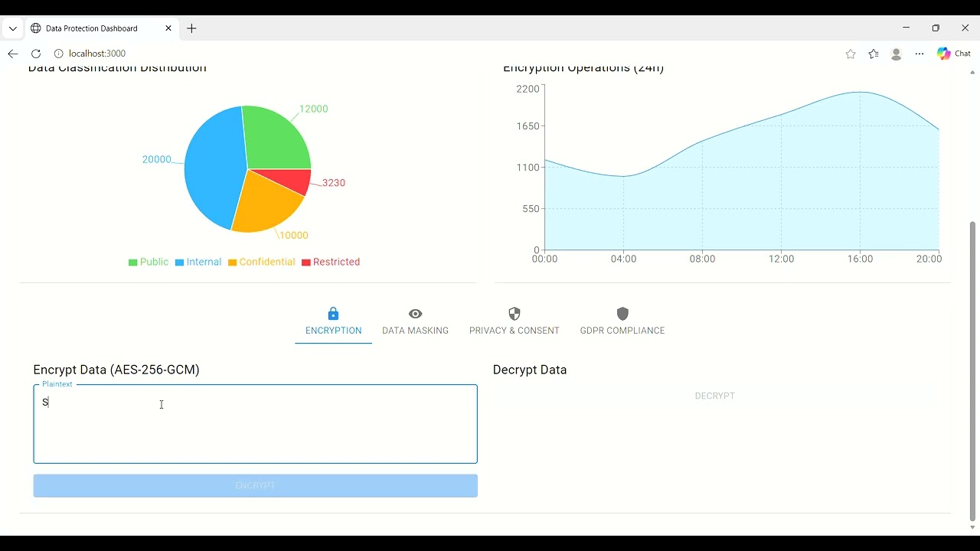The width and height of the screenshot is (980, 551).
Task: Open the tab search dropdown arrow
Action: point(13,28)
